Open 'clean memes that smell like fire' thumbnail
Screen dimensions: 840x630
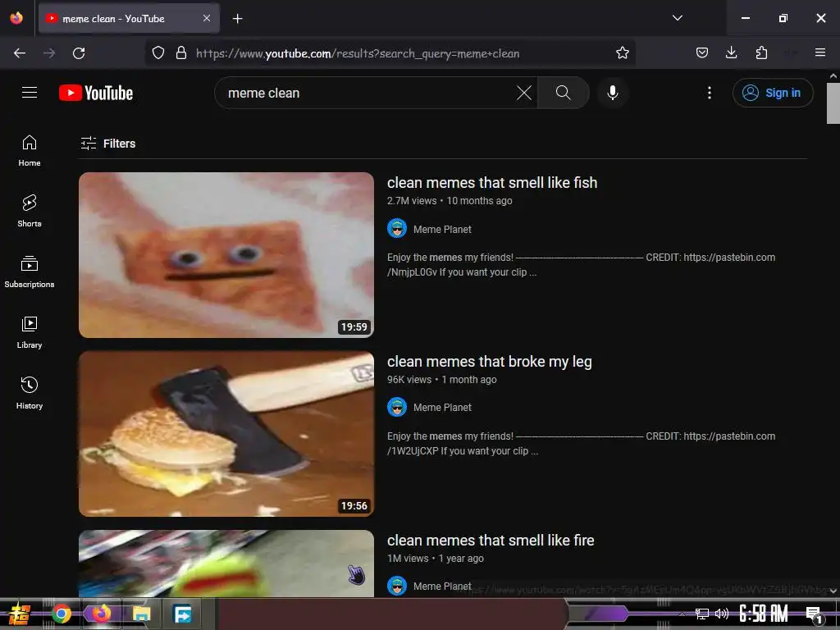(x=226, y=564)
